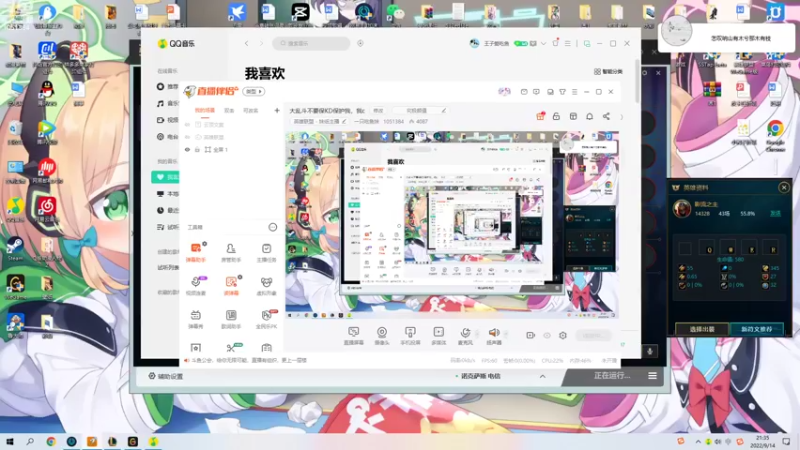Add 多媒体 multimedia source

tap(439, 336)
